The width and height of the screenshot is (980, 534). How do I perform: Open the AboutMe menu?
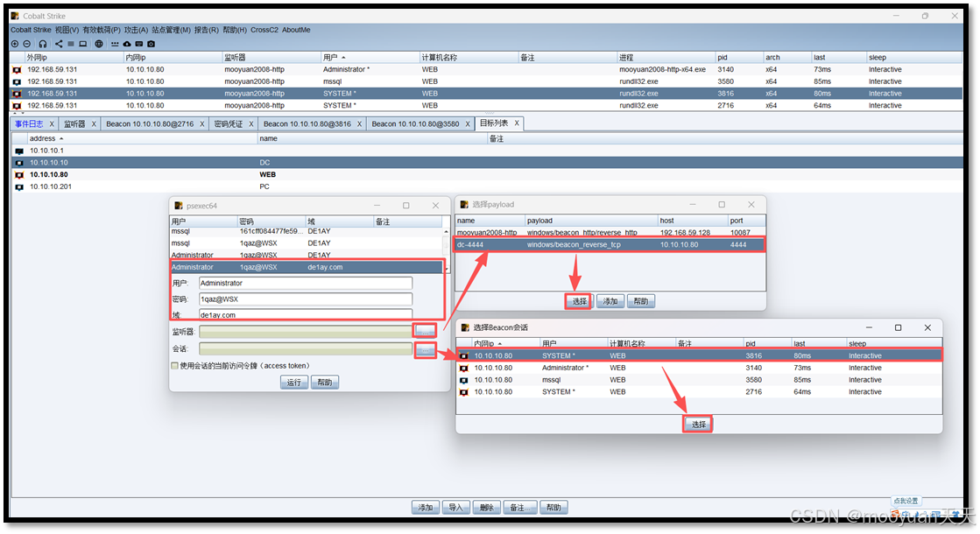tap(296, 30)
